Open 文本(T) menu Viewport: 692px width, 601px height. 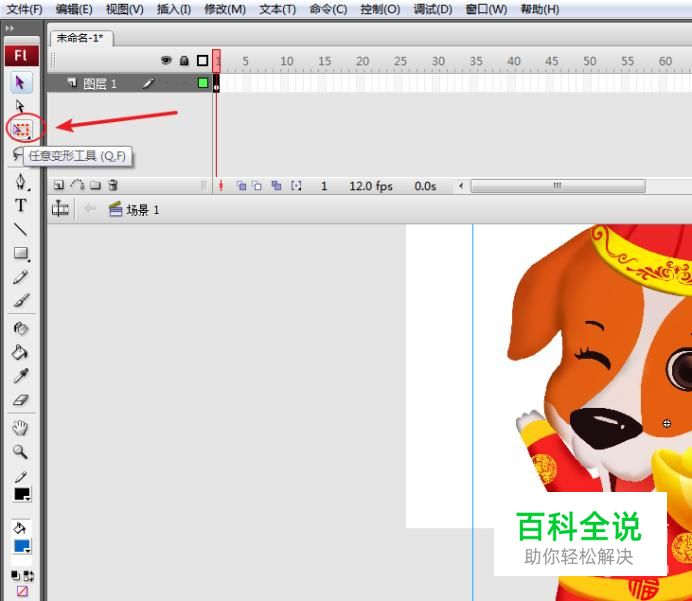pos(278,9)
